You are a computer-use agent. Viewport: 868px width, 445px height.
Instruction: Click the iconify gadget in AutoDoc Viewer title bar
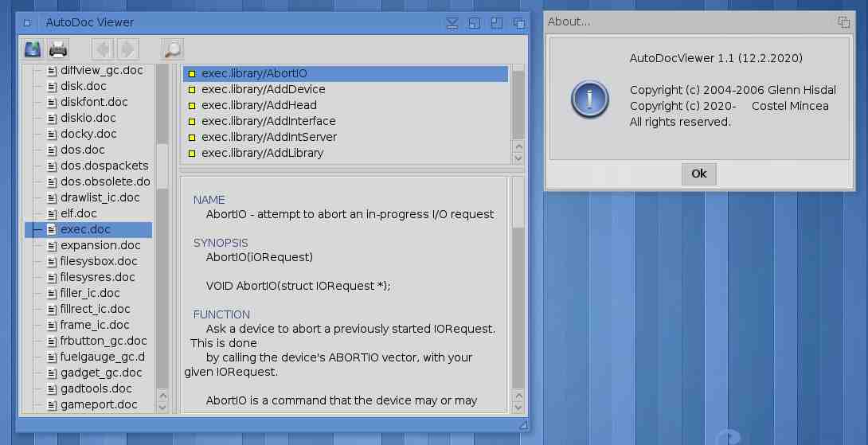[x=452, y=23]
